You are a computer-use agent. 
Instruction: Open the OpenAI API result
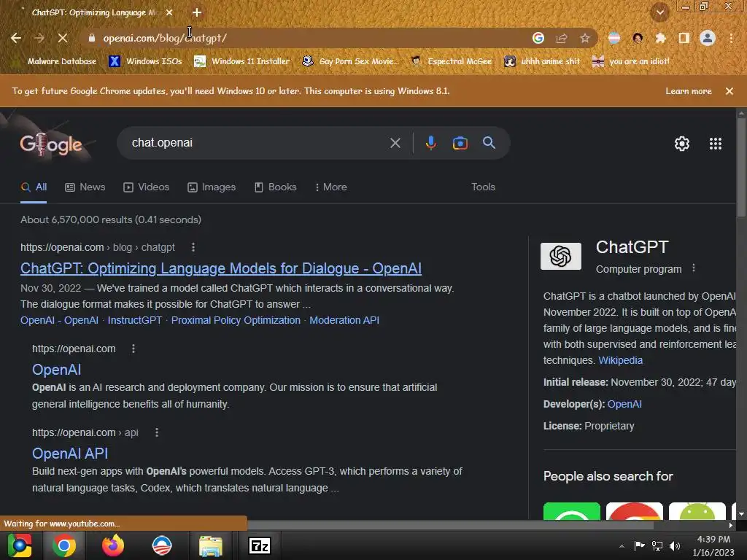[x=70, y=454]
